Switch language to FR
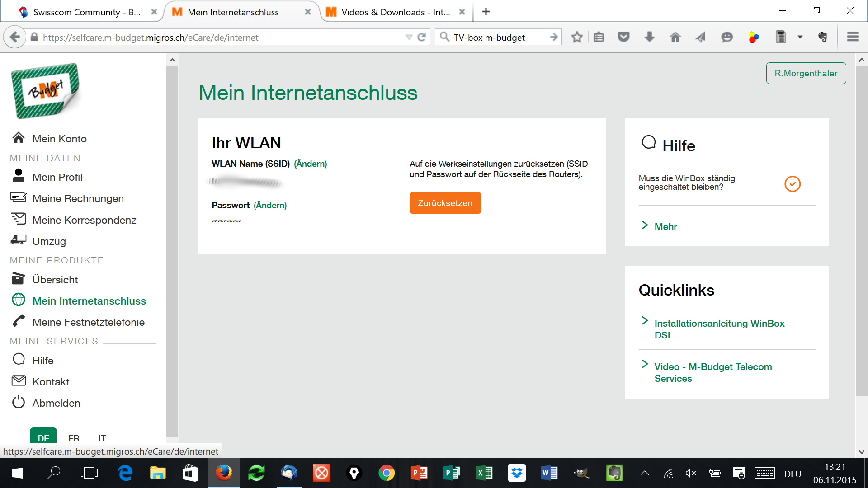The image size is (868, 488). coord(74,438)
